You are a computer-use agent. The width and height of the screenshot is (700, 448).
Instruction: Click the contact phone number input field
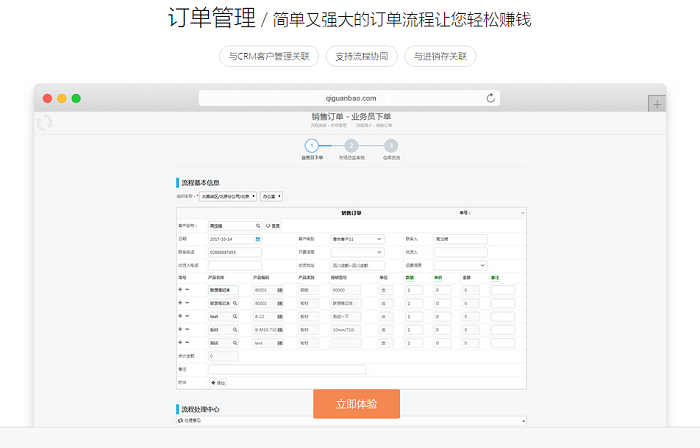pos(235,252)
